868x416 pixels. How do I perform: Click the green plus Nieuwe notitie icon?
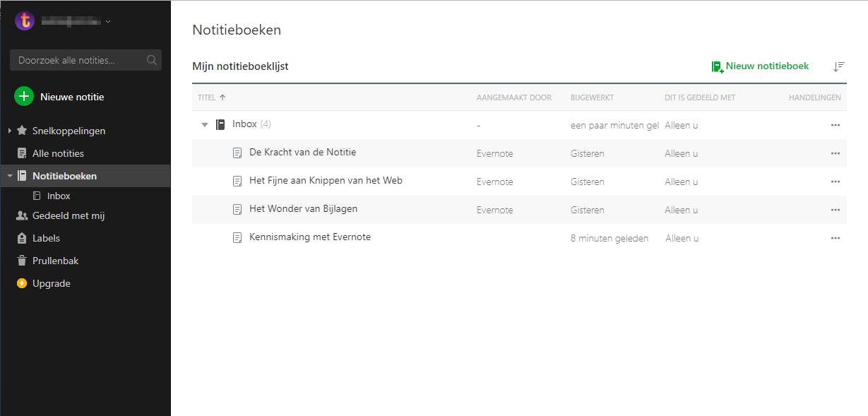click(24, 97)
